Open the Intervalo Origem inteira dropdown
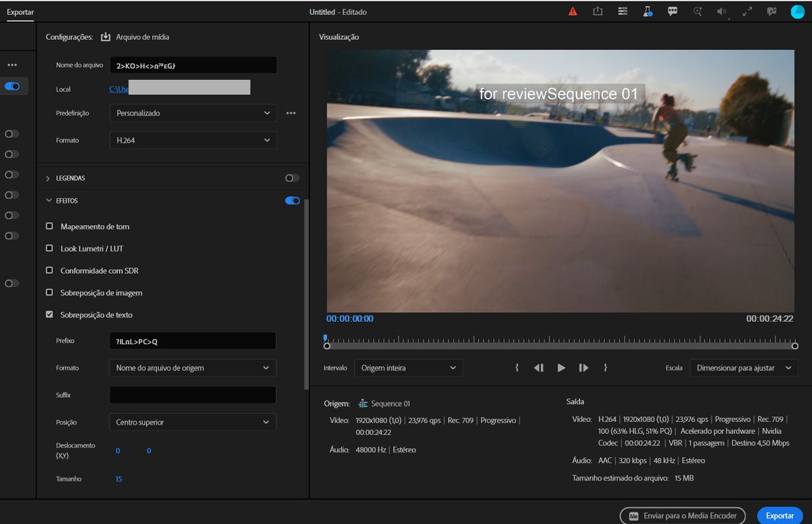The width and height of the screenshot is (812, 524). (409, 368)
